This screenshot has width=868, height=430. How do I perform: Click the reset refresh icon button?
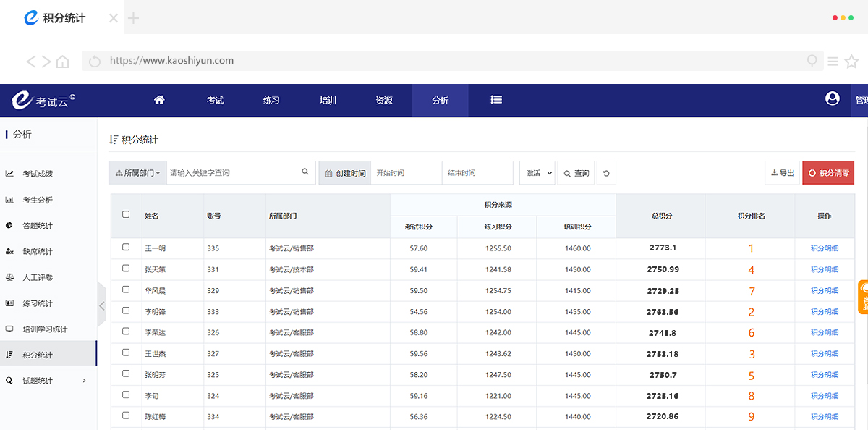tap(606, 173)
